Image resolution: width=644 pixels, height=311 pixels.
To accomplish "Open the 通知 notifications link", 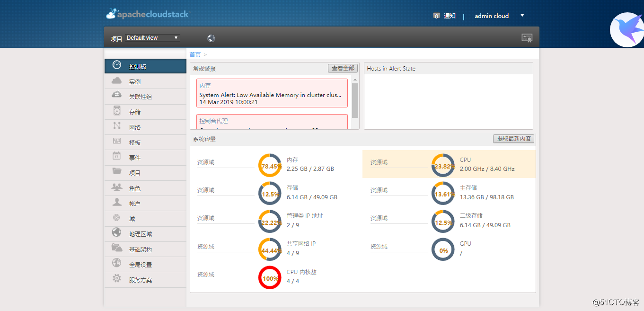I will 450,16.
